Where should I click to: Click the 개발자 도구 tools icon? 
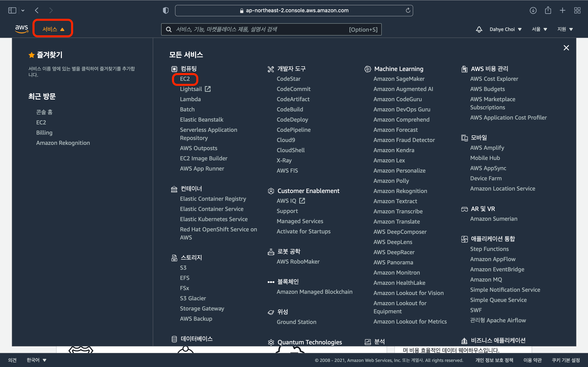point(271,69)
